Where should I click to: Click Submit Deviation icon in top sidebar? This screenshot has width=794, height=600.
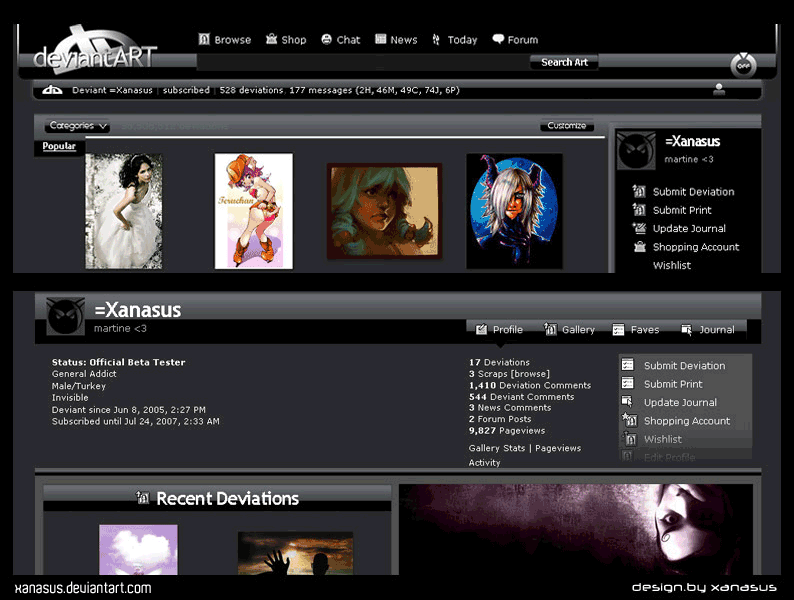click(x=639, y=191)
